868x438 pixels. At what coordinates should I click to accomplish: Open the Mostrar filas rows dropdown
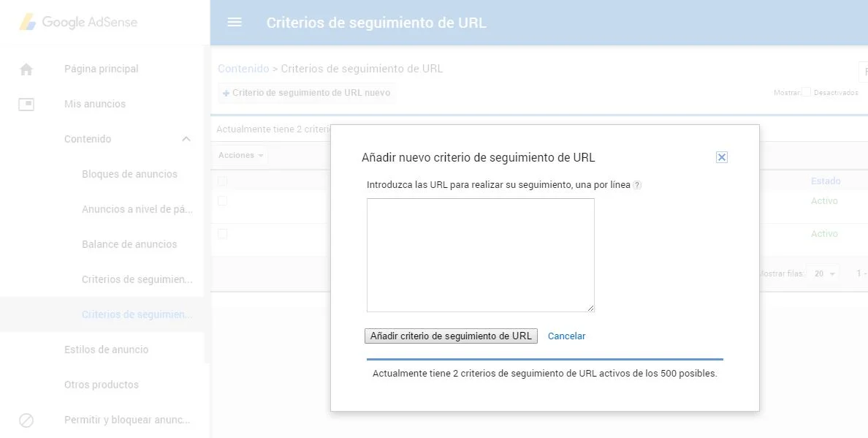pos(823,273)
